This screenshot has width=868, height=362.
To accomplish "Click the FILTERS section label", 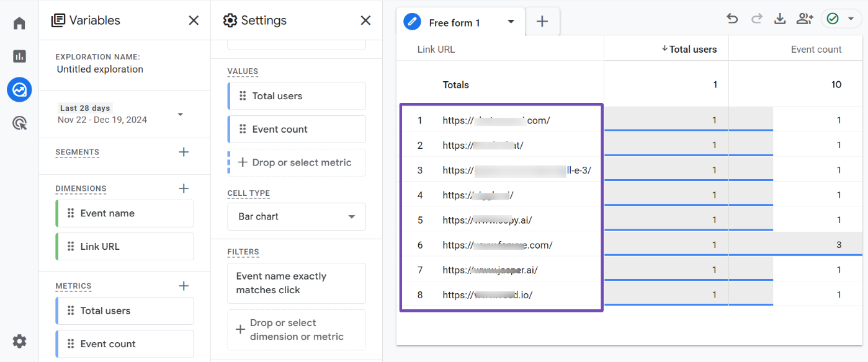I will pos(243,252).
